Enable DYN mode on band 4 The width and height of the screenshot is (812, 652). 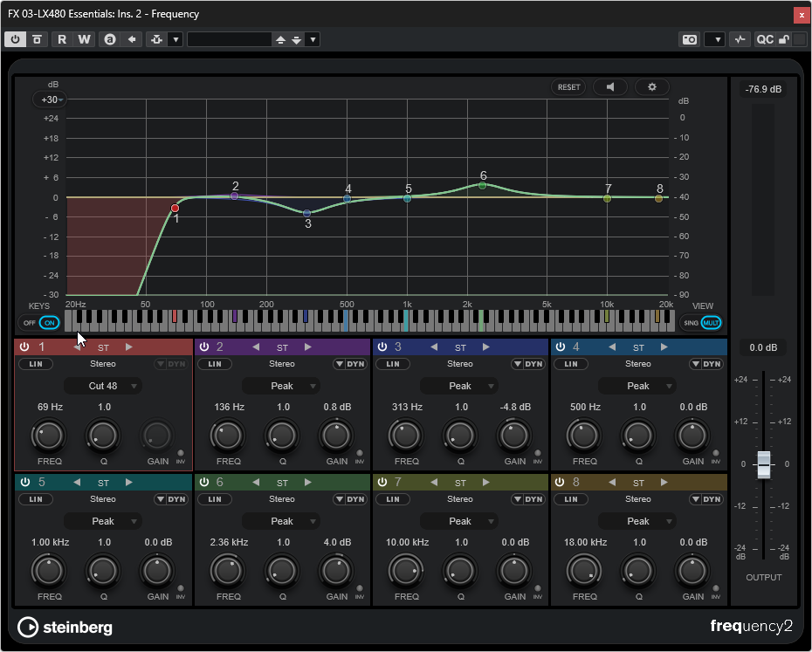pos(707,364)
